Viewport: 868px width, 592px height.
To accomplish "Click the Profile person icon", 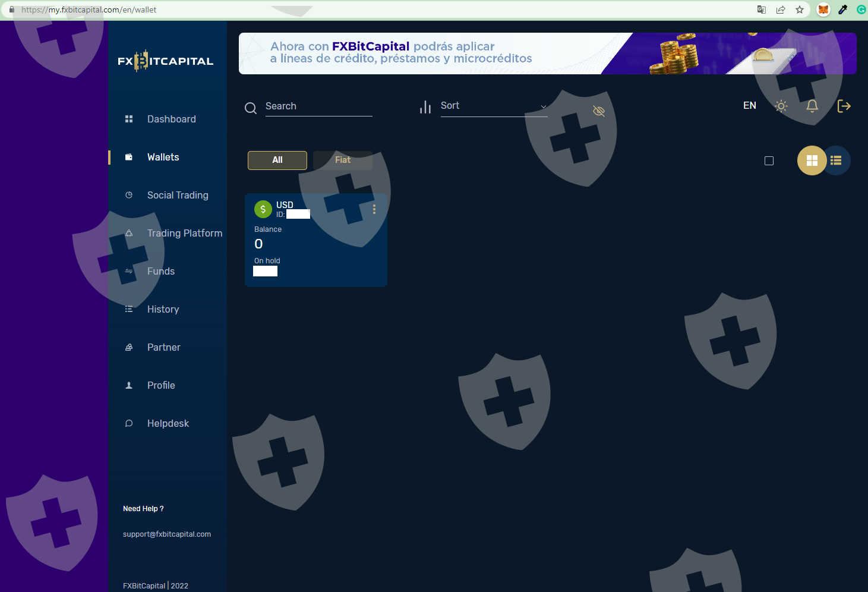I will tap(129, 385).
